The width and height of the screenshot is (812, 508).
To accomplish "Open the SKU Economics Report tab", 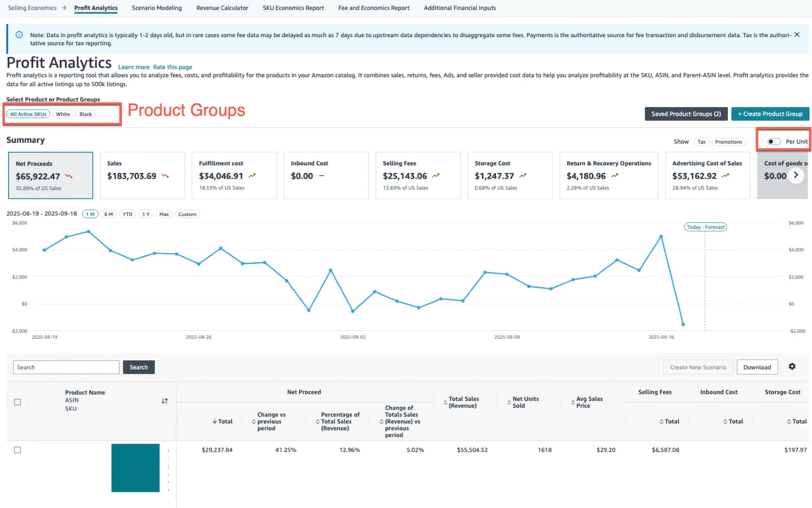I will [293, 8].
